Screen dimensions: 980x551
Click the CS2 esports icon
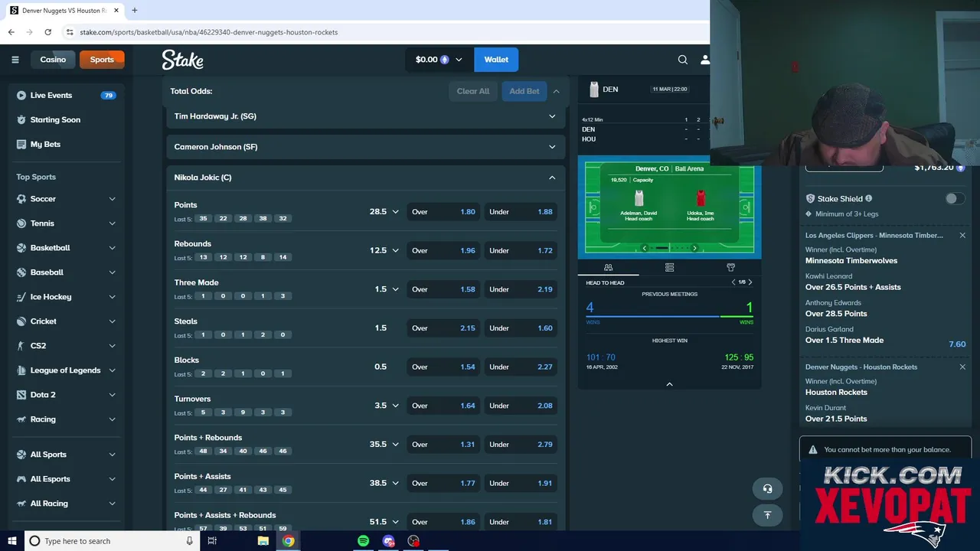tap(21, 346)
